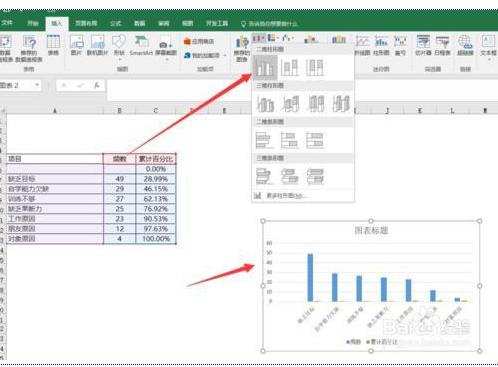The width and height of the screenshot is (498, 367).
Task: Choose the 3D clustered bar chart icon
Action: point(265,176)
